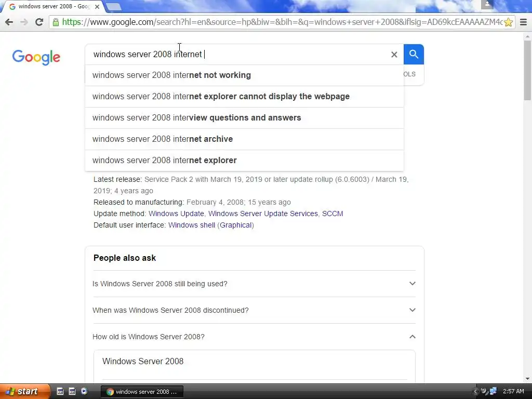Image resolution: width=532 pixels, height=399 pixels.
Task: Open the SCCM link
Action: (x=332, y=214)
